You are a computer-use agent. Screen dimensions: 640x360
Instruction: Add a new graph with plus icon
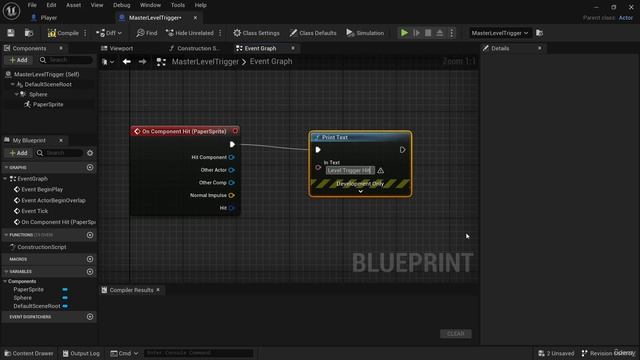[90, 168]
